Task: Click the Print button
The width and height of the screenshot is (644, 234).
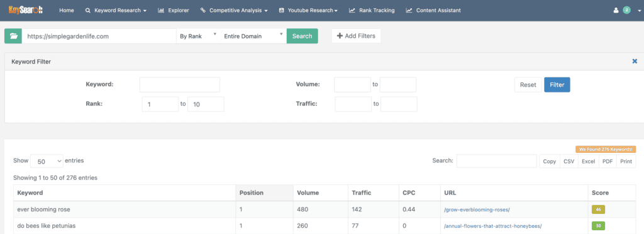Action: 626,161
